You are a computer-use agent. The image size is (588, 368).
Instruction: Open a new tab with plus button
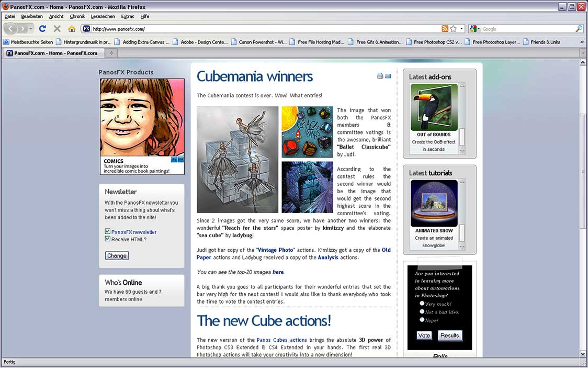(x=111, y=53)
